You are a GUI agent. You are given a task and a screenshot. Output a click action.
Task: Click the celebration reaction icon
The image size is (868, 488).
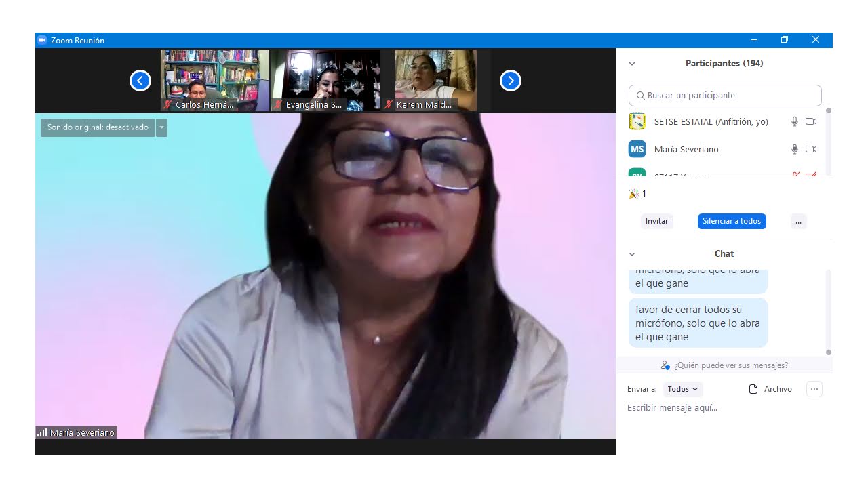click(634, 194)
